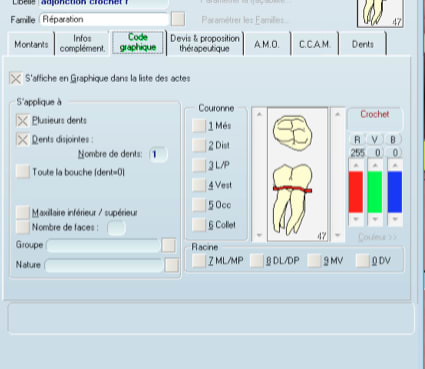Screen dimensions: 425x369
Task: Click the tooth 47 thumbnail at top right
Action: tap(380, 13)
